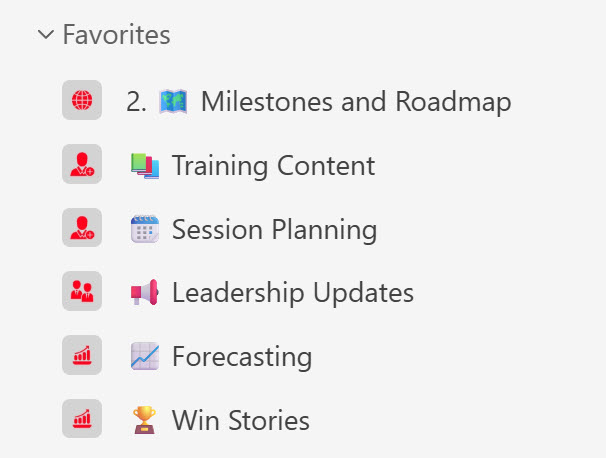Viewport: 606px width, 458px height.
Task: Click calendar emoji for Session Planning
Action: (145, 229)
